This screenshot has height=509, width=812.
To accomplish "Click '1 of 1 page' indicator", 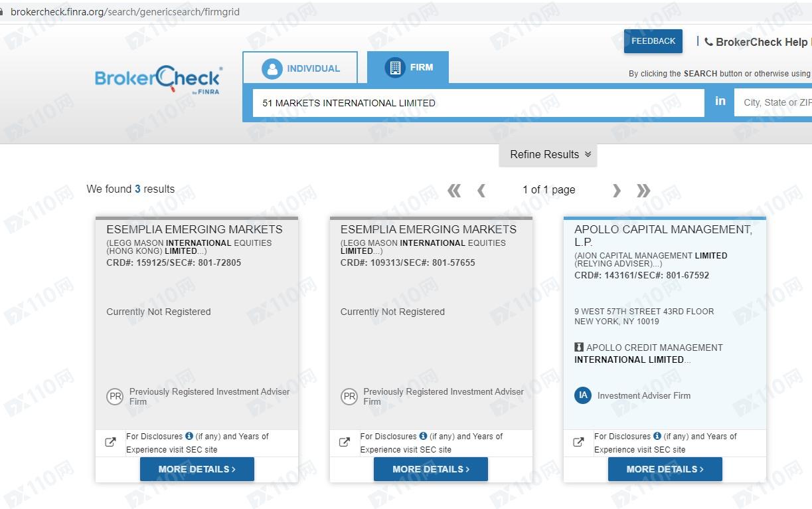I will pos(549,190).
